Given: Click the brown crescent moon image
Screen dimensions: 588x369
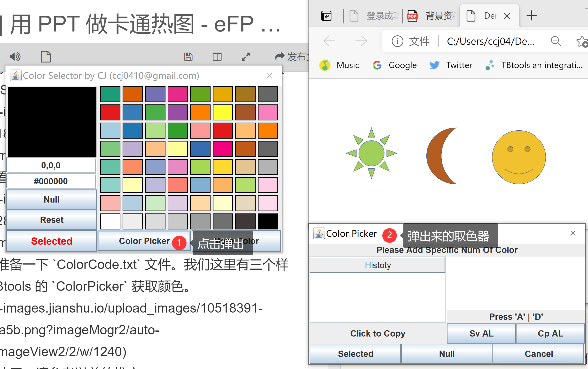Looking at the screenshot, I should [x=441, y=156].
